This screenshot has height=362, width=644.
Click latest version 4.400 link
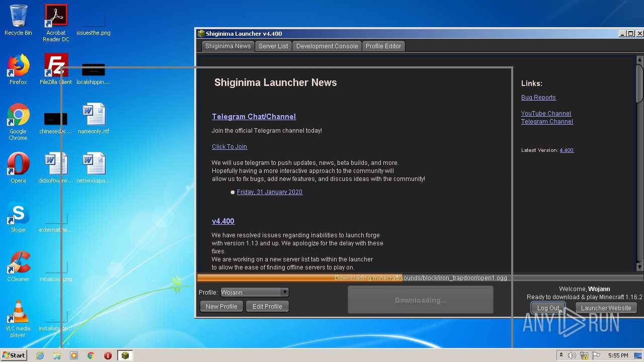point(567,150)
